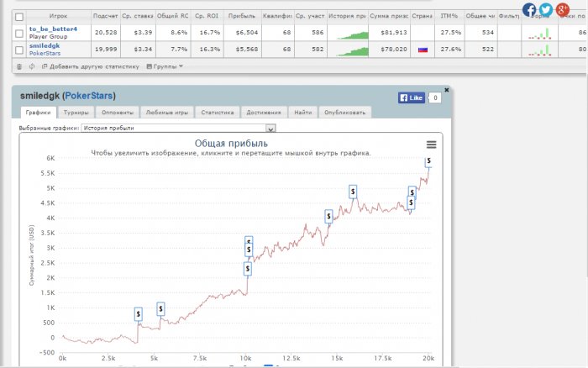588x368 pixels.
Task: Expand the Группы dropdown
Action: (x=165, y=66)
